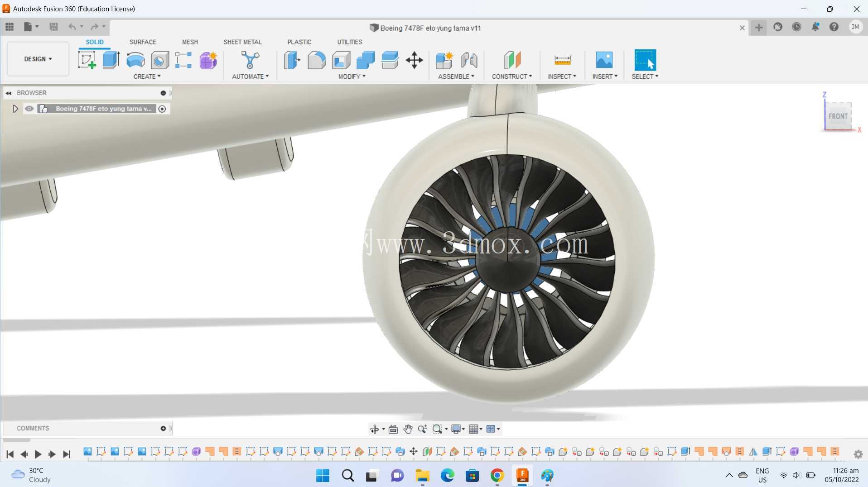The width and height of the screenshot is (868, 487).
Task: Open the Help question mark icon
Action: pyautogui.click(x=834, y=27)
